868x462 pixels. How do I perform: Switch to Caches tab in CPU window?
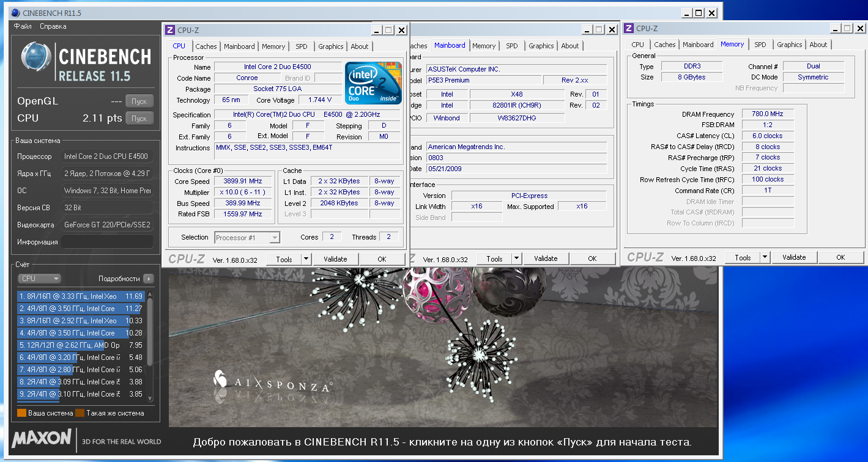[206, 46]
